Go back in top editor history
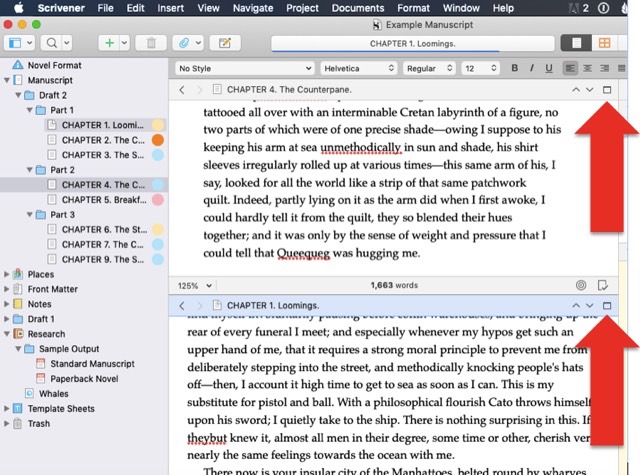The height and width of the screenshot is (475, 640). coord(182,90)
